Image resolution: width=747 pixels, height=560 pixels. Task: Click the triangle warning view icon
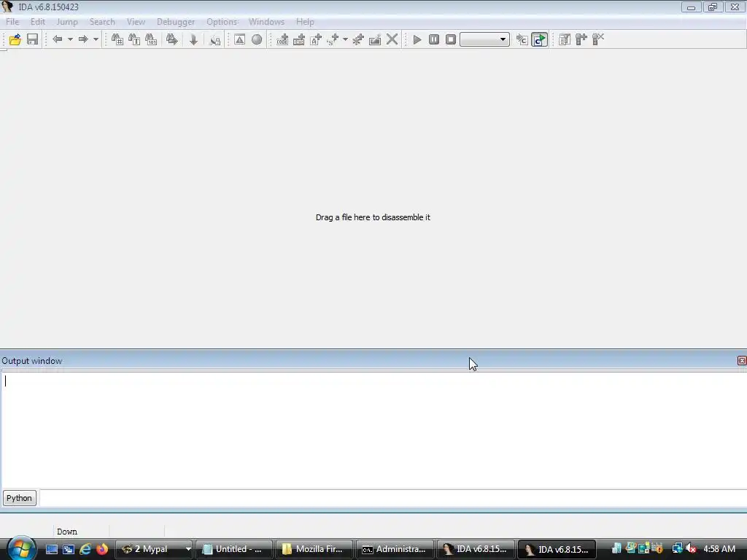point(239,39)
